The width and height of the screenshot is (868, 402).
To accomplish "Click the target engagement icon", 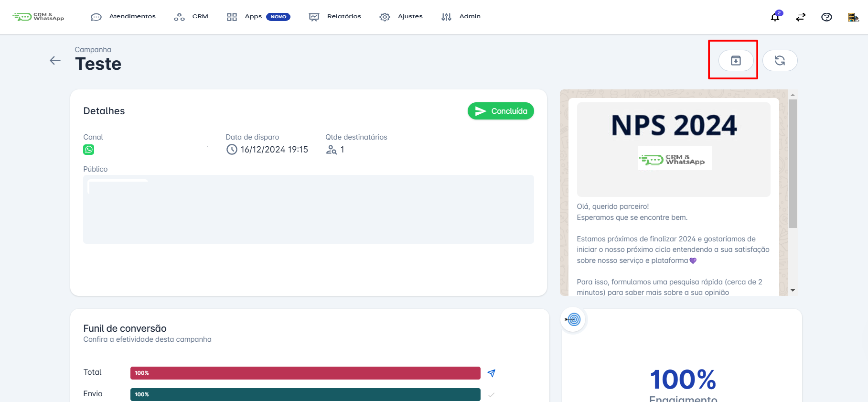I will [573, 319].
